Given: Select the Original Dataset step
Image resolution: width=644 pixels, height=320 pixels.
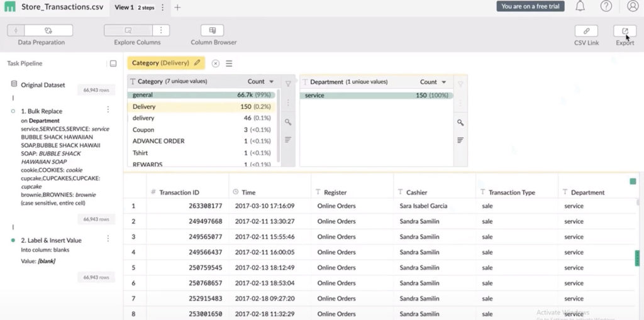Looking at the screenshot, I should (43, 85).
